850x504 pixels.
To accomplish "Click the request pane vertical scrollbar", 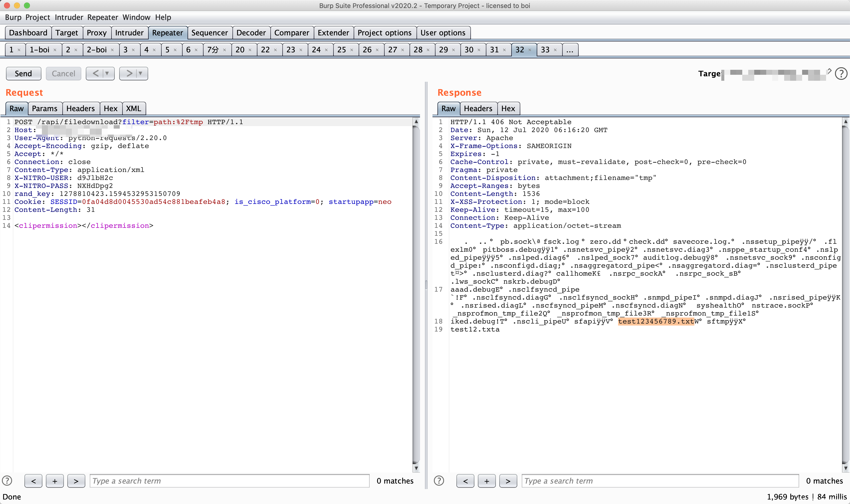I will point(416,292).
